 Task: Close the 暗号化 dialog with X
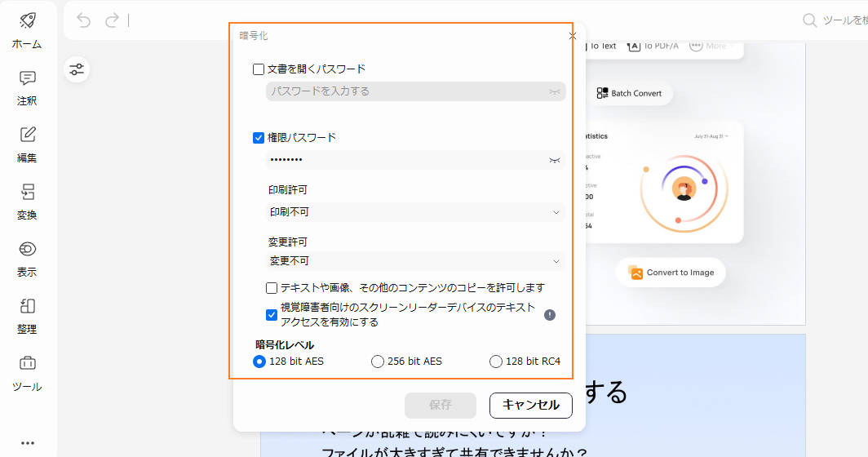573,35
